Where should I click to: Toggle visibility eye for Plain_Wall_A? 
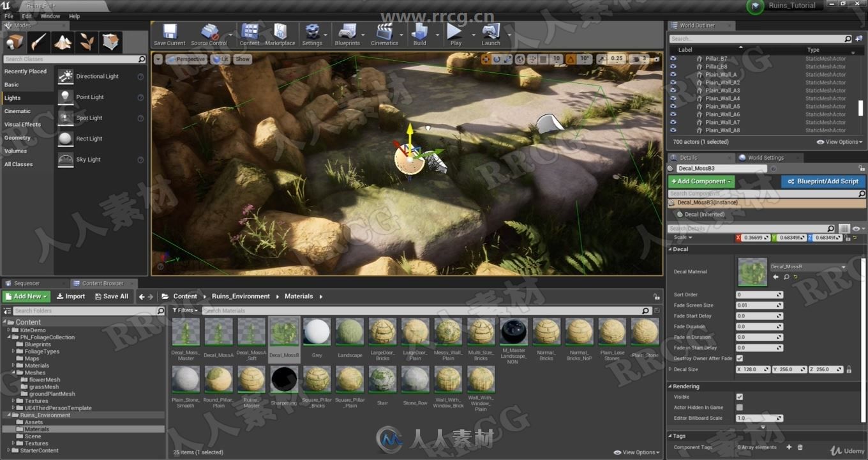[x=673, y=74]
